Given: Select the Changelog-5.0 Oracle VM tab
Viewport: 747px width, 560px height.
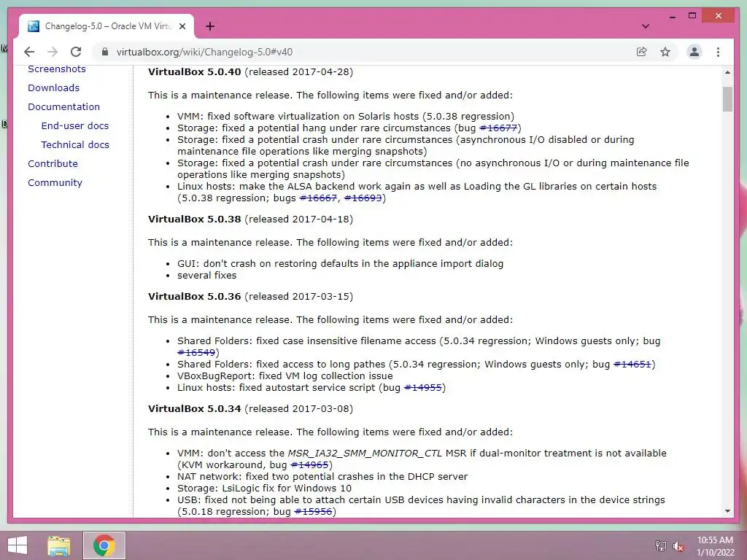Looking at the screenshot, I should click(x=107, y=26).
